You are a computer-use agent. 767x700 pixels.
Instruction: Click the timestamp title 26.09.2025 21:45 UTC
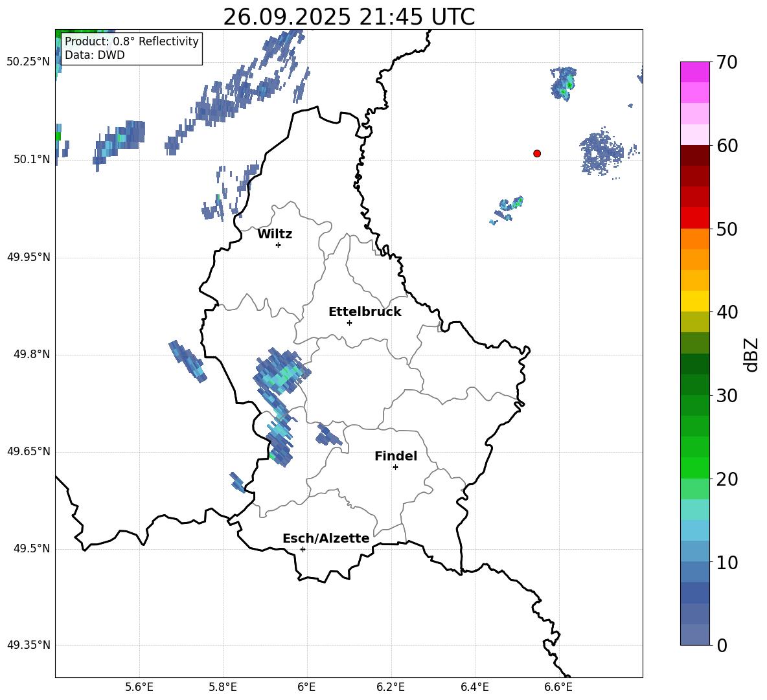point(349,17)
